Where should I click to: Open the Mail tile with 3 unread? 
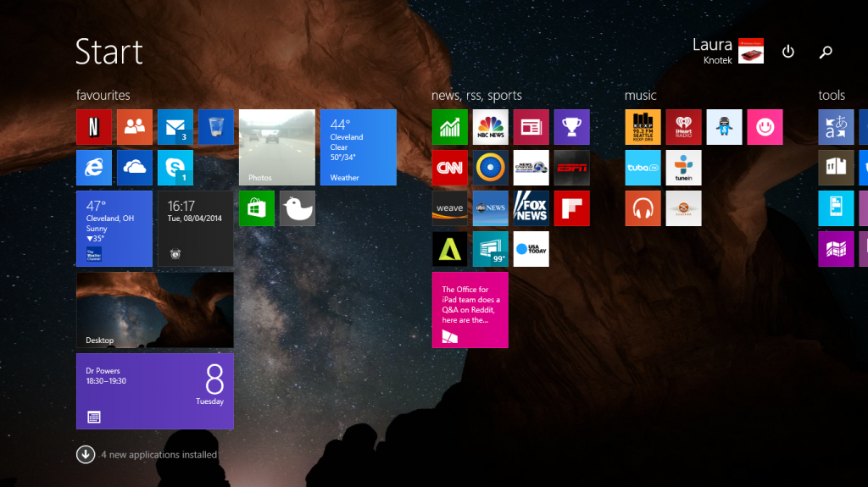(x=175, y=127)
